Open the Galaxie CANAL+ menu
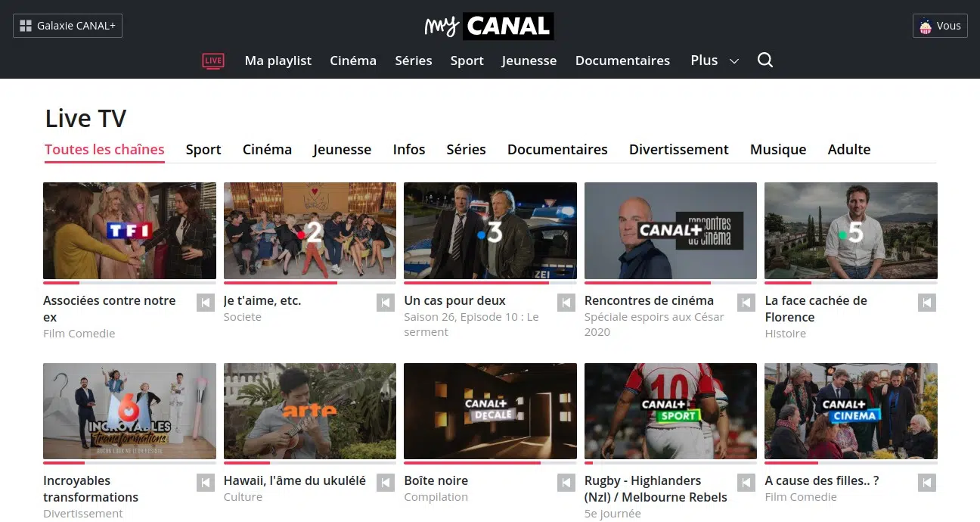 coord(68,26)
